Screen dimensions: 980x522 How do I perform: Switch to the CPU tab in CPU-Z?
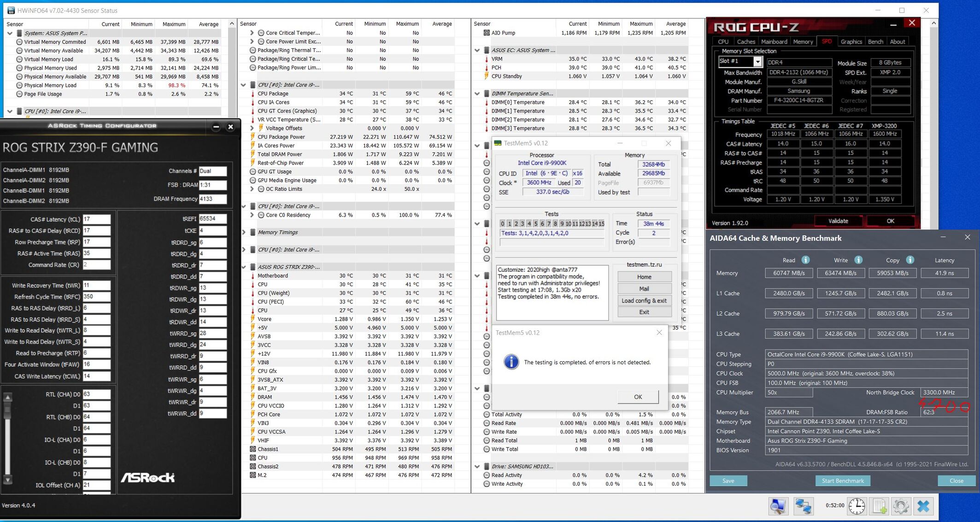tap(723, 41)
